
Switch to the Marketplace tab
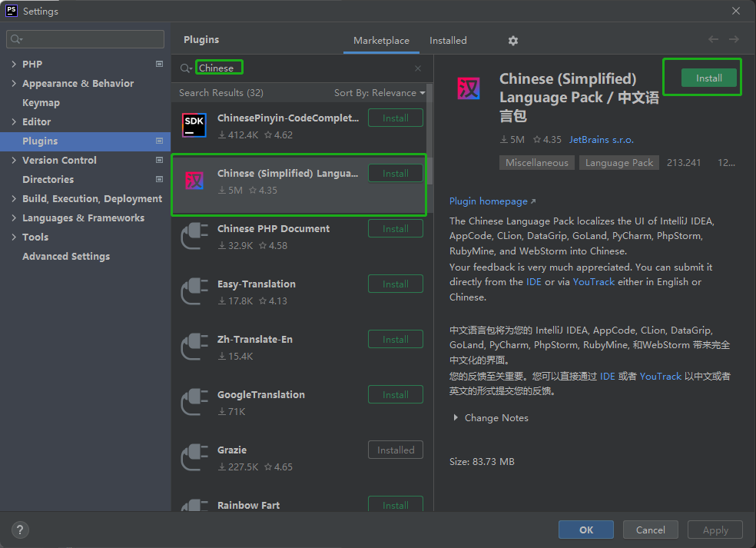(381, 41)
